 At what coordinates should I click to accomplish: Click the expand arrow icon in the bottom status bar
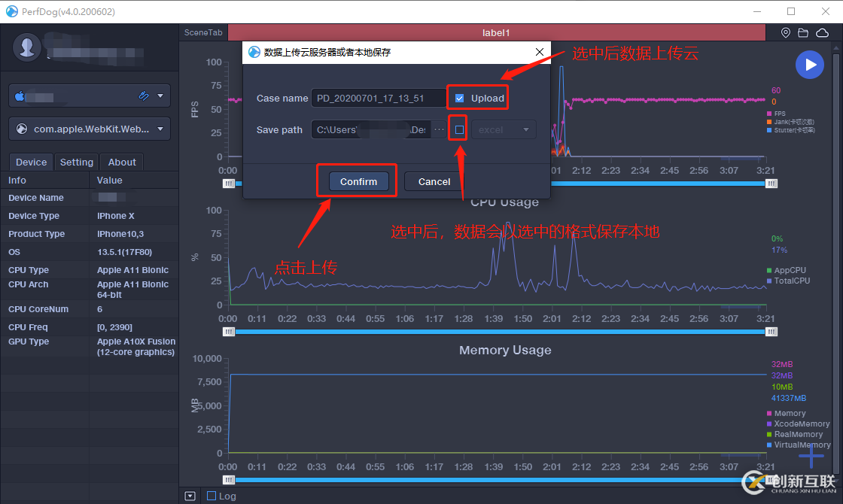(190, 495)
